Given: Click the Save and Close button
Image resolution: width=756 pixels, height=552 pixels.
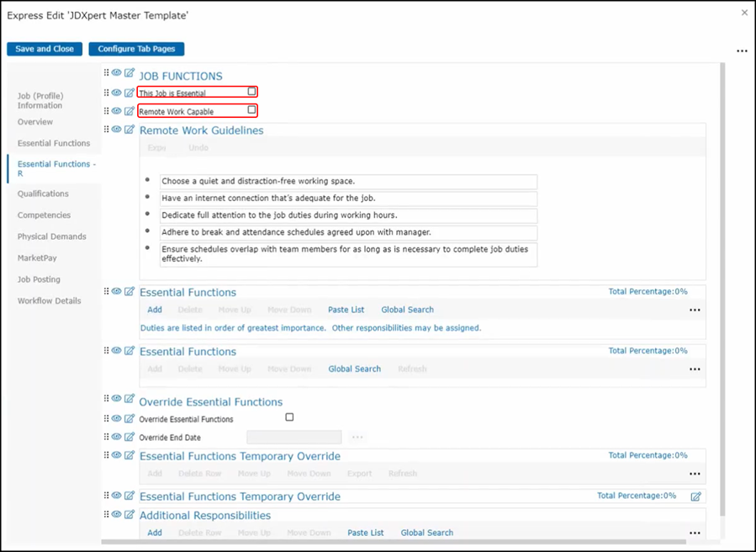Looking at the screenshot, I should tap(45, 49).
